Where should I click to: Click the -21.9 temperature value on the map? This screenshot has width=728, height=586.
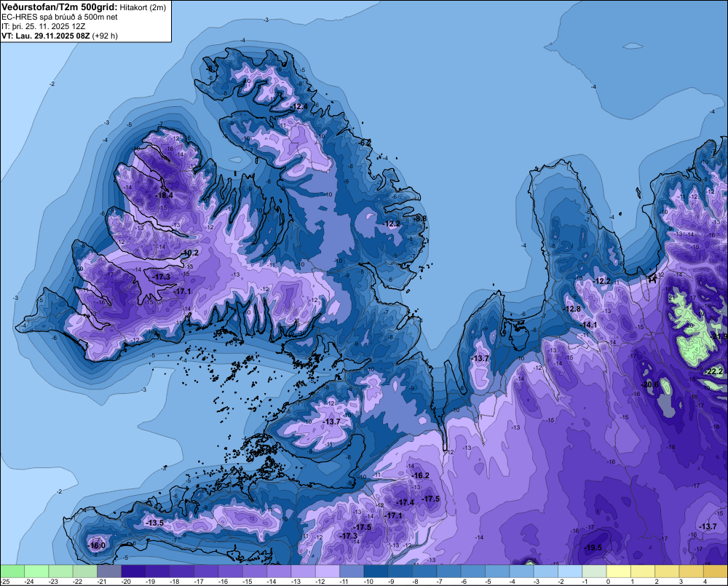(719, 336)
